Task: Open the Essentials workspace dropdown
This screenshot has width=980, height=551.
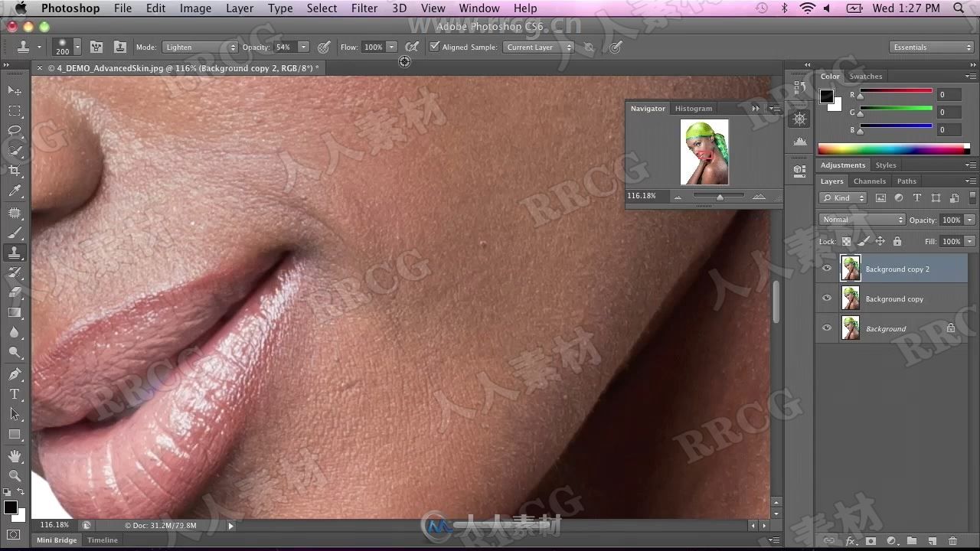Action: coord(933,47)
